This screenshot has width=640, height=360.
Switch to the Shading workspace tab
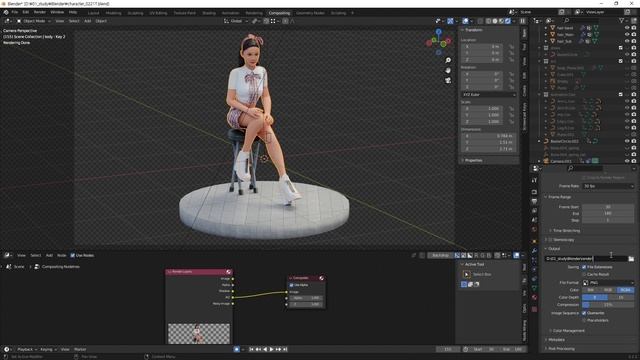click(x=209, y=13)
